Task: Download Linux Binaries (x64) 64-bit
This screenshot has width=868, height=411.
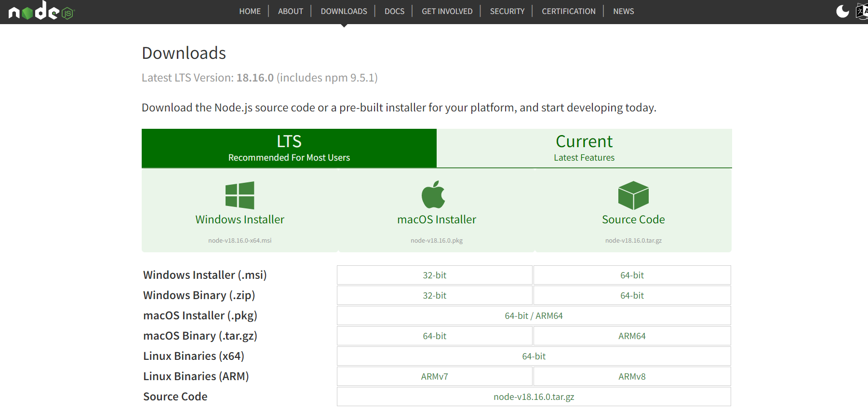Action: [x=534, y=356]
